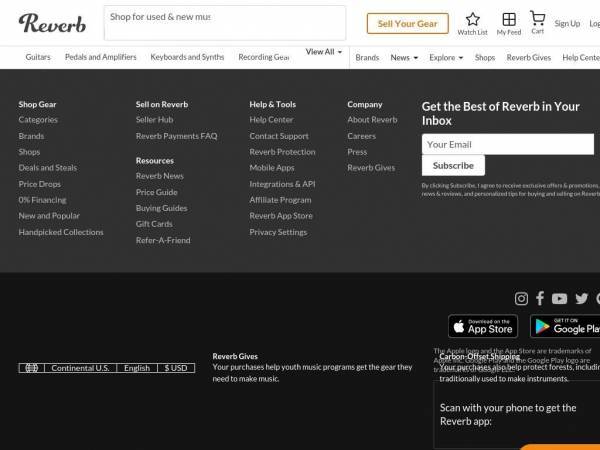Open the shopping Cart icon

coord(537,18)
